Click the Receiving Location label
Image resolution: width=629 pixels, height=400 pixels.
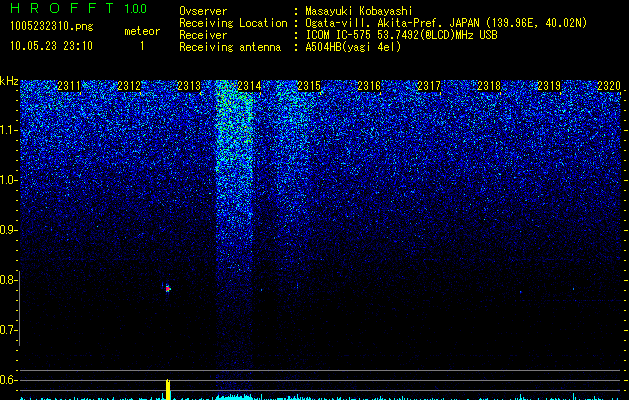click(233, 24)
